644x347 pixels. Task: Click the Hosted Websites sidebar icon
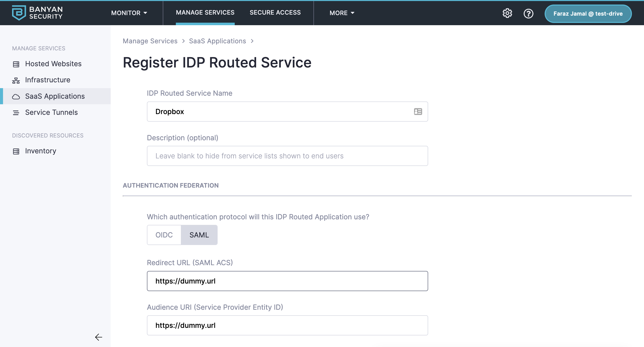click(x=16, y=64)
